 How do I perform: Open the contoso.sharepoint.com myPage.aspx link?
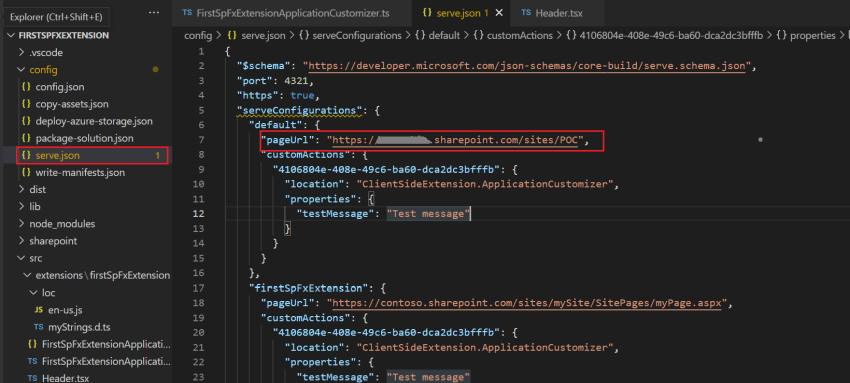527,302
